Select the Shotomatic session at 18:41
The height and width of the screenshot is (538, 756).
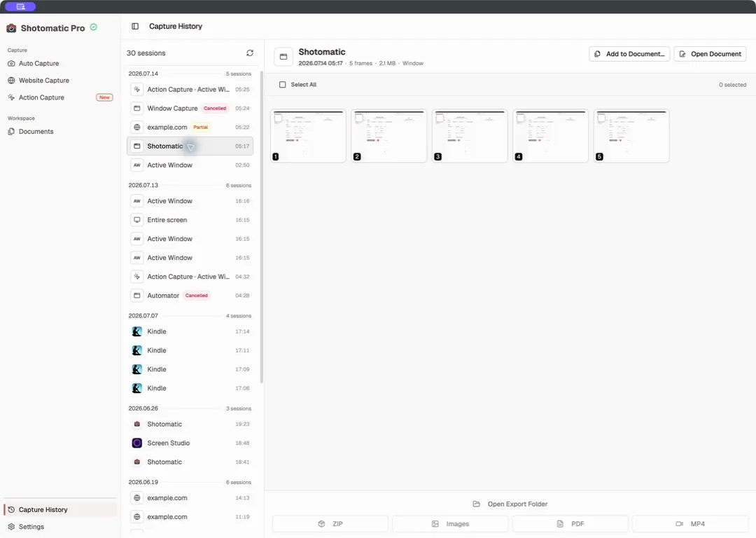[x=190, y=462]
